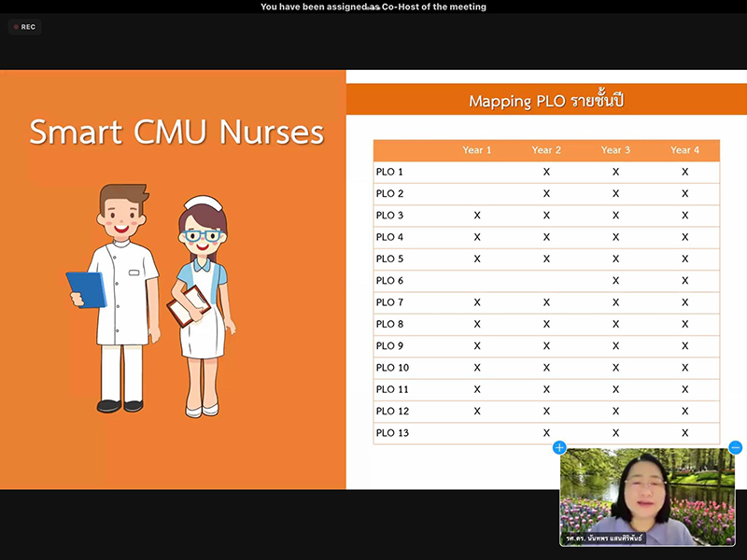Click the 'PLO 4' row label
This screenshot has width=747, height=560.
tap(389, 237)
